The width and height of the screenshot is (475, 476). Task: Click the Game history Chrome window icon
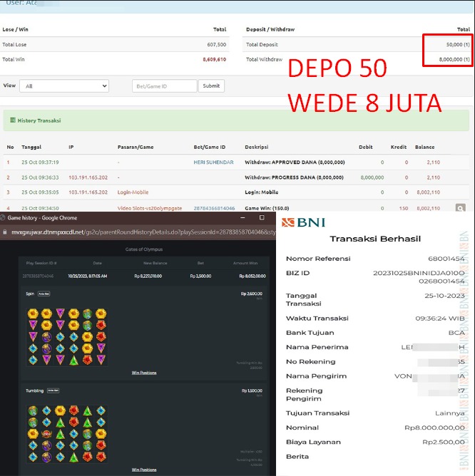tap(3, 217)
